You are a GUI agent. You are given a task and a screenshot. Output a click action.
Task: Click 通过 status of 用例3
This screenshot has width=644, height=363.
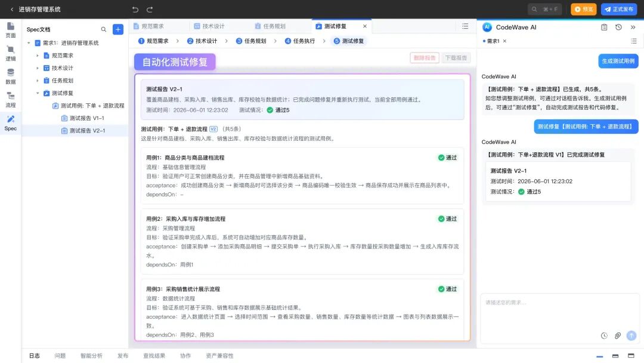pyautogui.click(x=447, y=289)
